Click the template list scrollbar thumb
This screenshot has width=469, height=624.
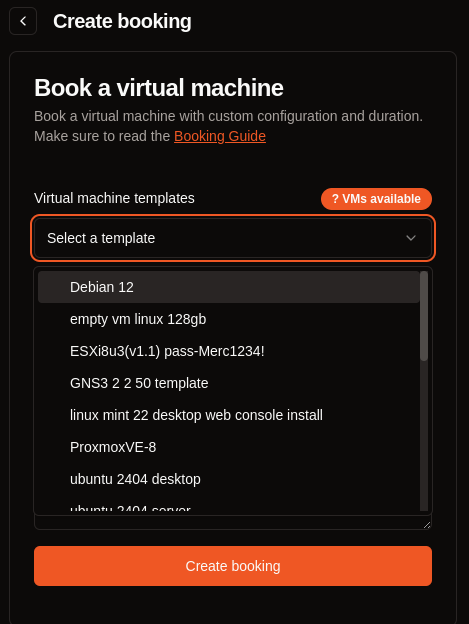coord(424,316)
